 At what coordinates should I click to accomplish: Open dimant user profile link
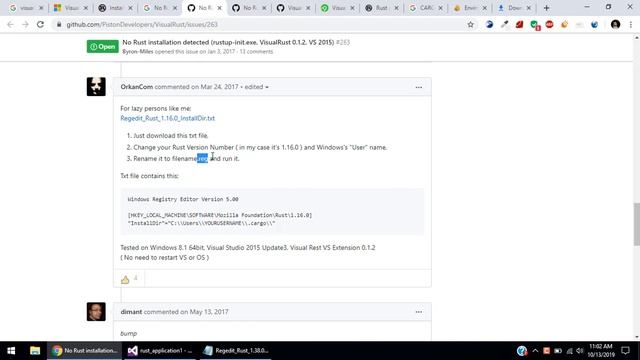pos(131,311)
